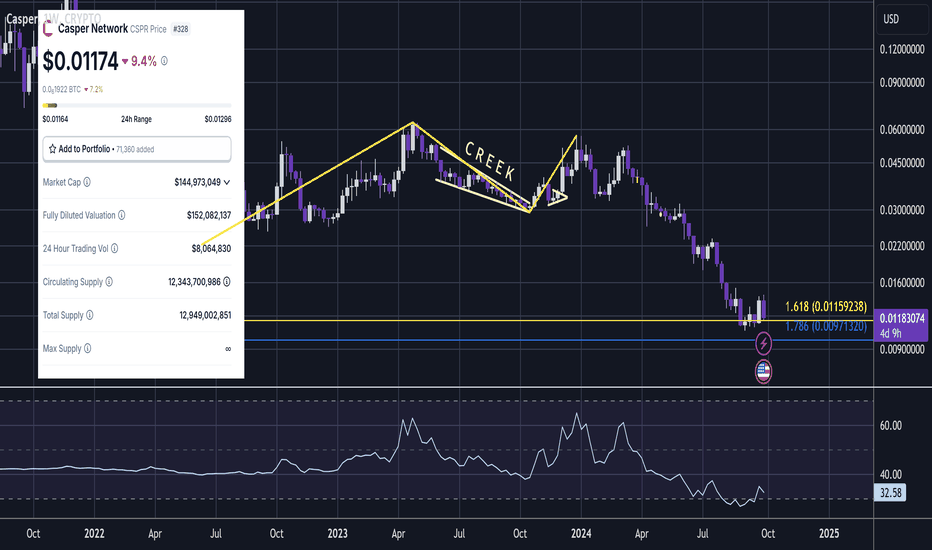Click the RSI value label 32.58
Screen dimensions: 932x550
pos(890,492)
